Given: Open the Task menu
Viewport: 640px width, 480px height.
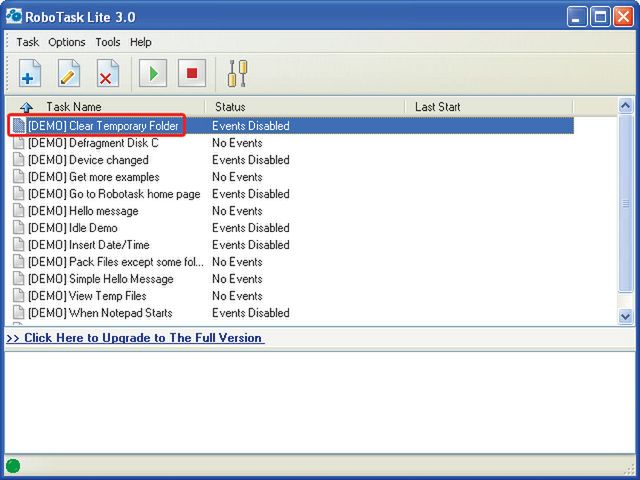Looking at the screenshot, I should (x=27, y=42).
